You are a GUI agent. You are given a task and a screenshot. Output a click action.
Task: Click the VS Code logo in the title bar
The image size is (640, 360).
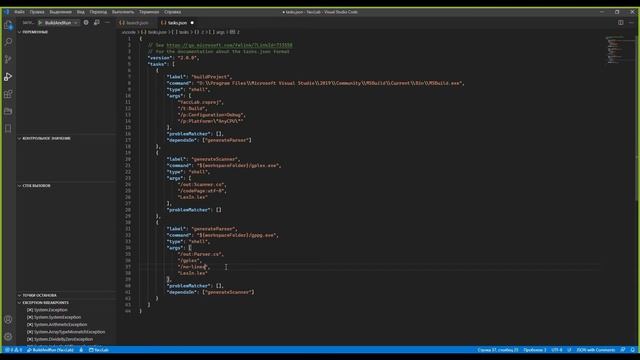click(7, 12)
